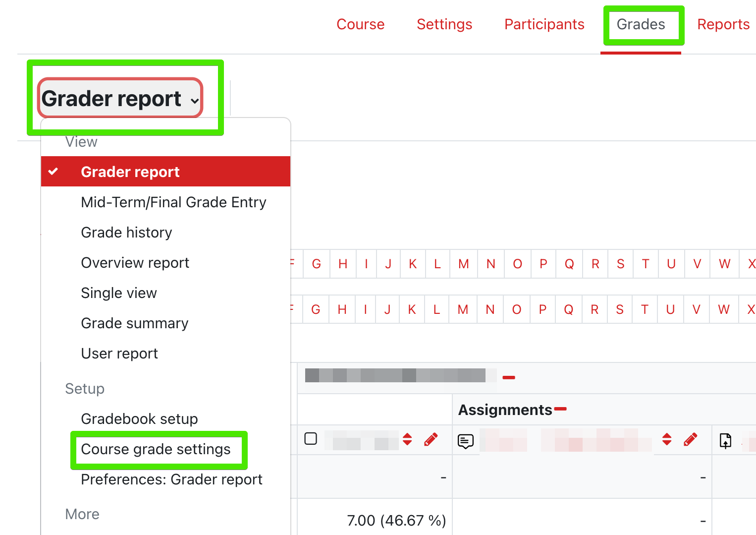Open the Grader report dropdown
Screen dimensions: 756x535
(119, 98)
